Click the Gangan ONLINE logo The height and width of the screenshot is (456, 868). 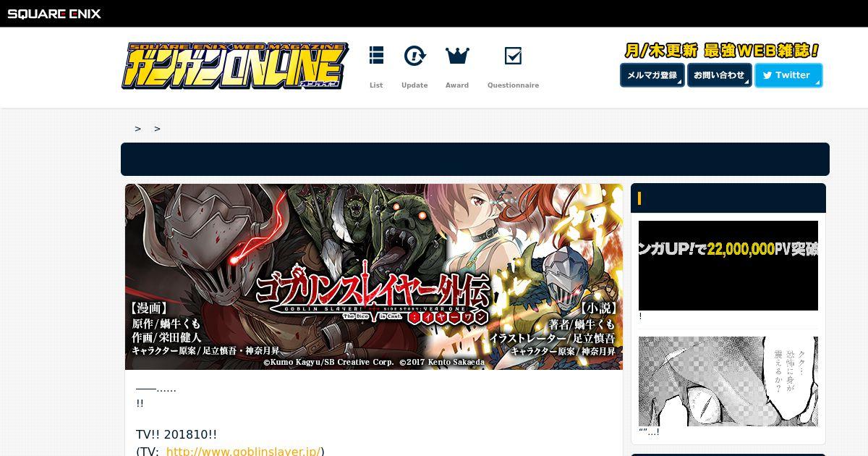click(235, 67)
